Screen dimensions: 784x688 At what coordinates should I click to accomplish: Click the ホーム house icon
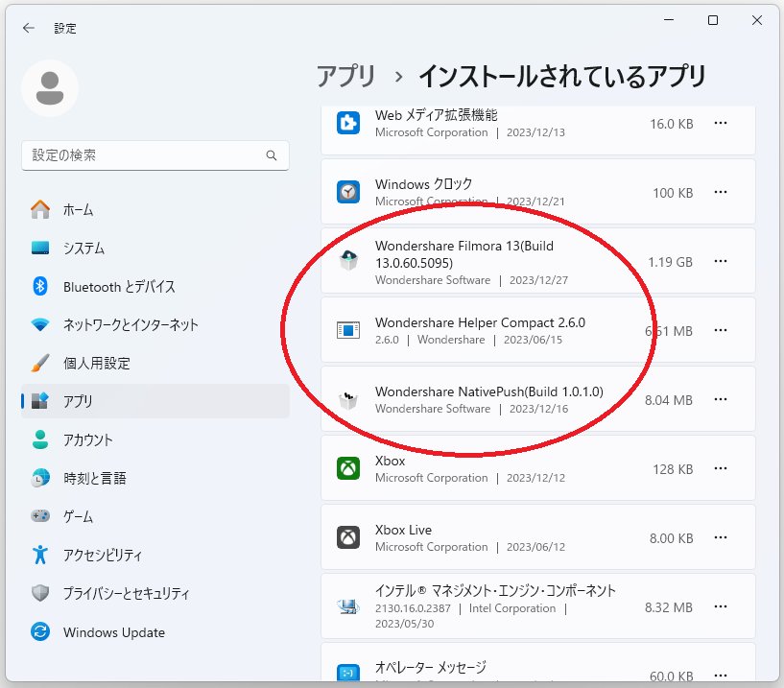click(40, 209)
